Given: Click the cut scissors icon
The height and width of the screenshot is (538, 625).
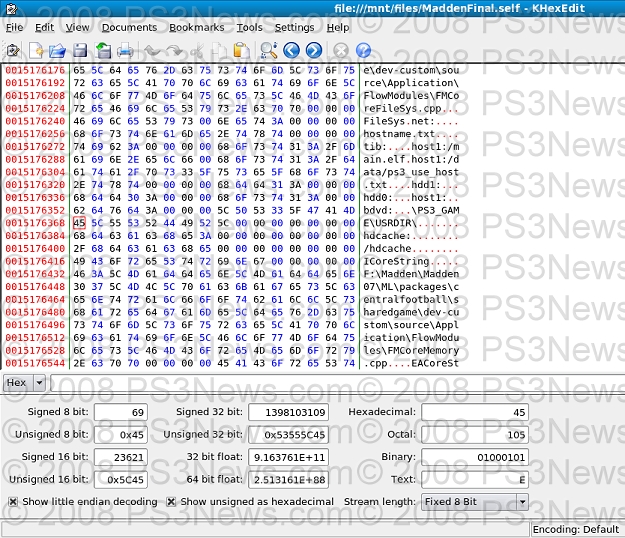Looking at the screenshot, I should (x=197, y=51).
